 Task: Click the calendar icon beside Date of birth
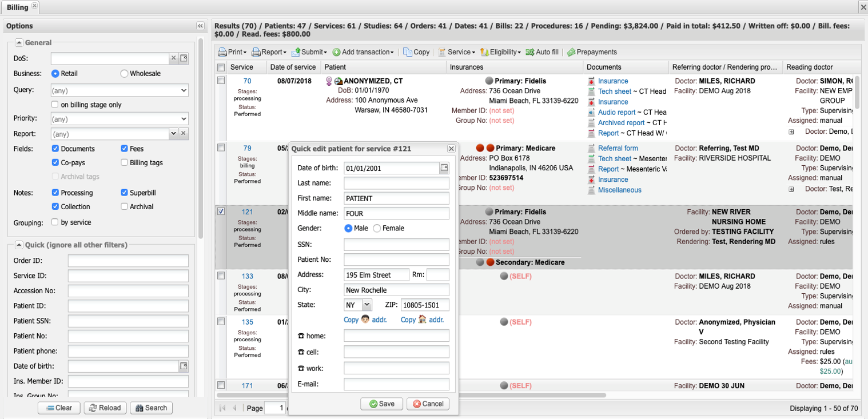tap(445, 168)
